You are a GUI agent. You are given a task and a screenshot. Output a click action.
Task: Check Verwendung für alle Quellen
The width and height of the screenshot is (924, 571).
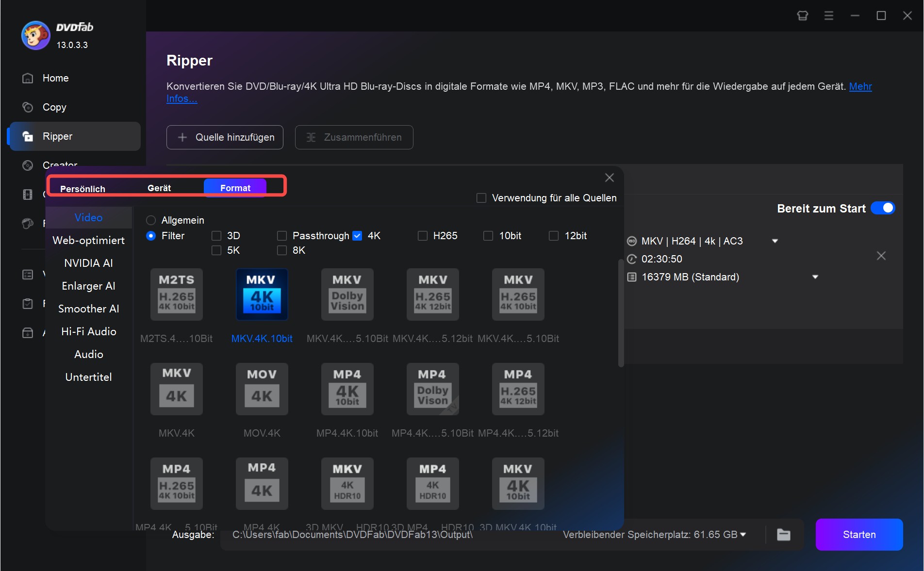pos(481,198)
